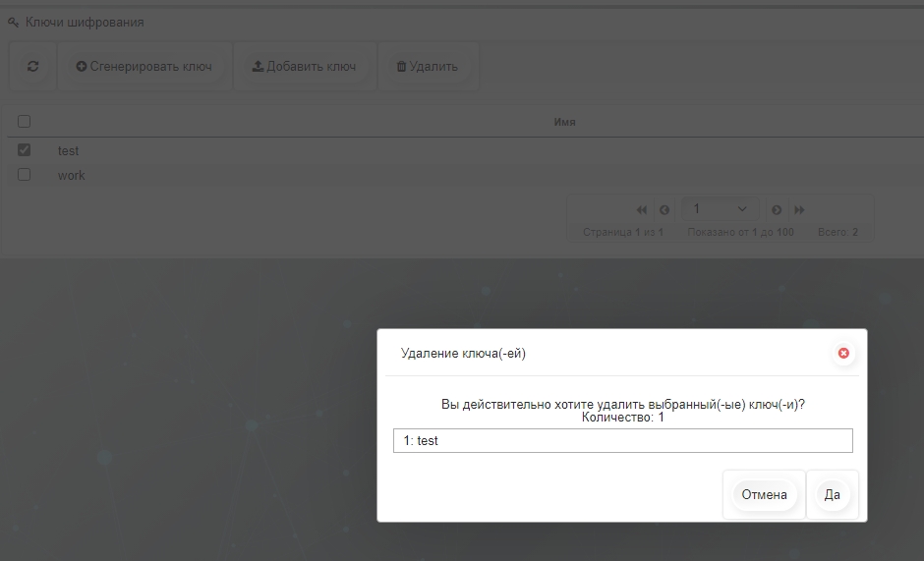This screenshot has width=924, height=561.
Task: Click the '1: test' list field in the dialog
Action: pos(623,441)
